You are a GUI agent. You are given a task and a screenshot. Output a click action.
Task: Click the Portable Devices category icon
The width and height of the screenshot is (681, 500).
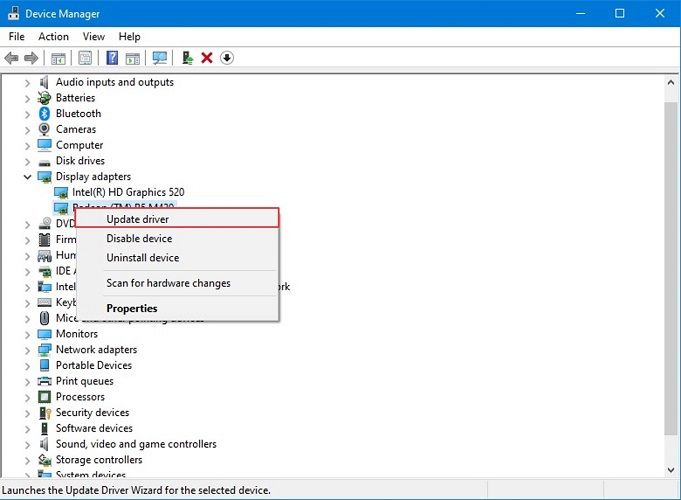pos(44,365)
